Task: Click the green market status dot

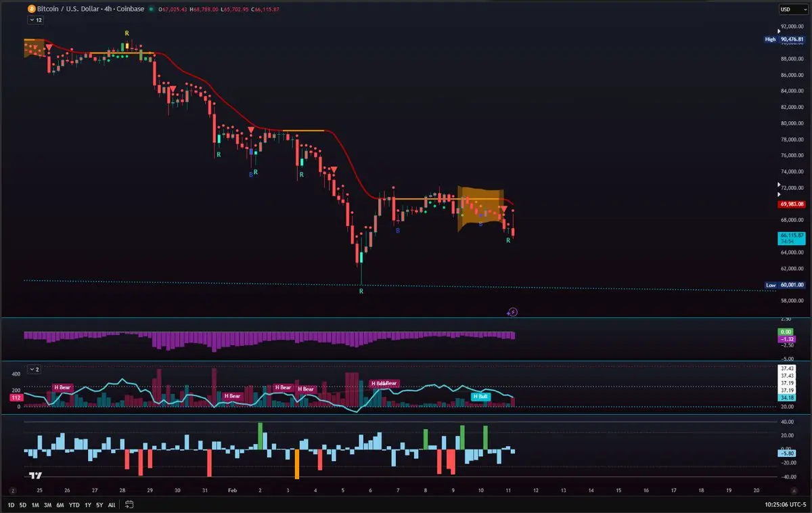Action: (150, 9)
